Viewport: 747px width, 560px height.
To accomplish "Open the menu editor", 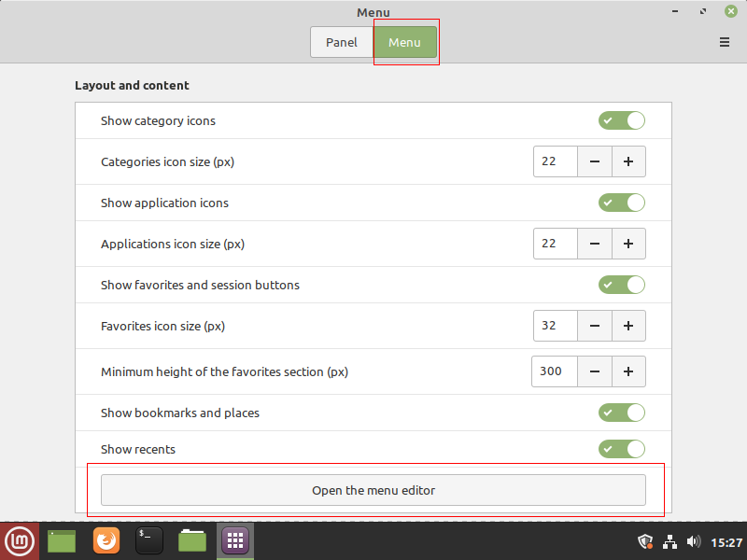I will [373, 490].
